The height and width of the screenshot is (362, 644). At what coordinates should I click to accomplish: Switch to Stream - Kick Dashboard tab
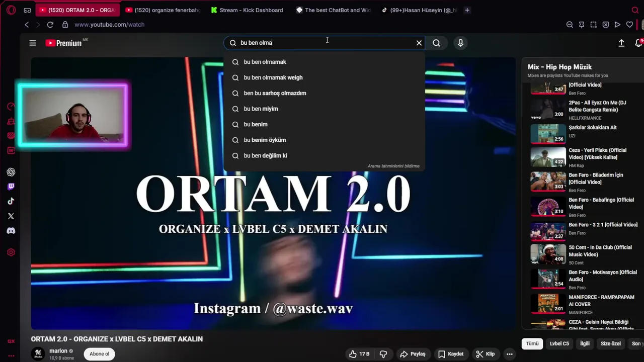coord(247,10)
